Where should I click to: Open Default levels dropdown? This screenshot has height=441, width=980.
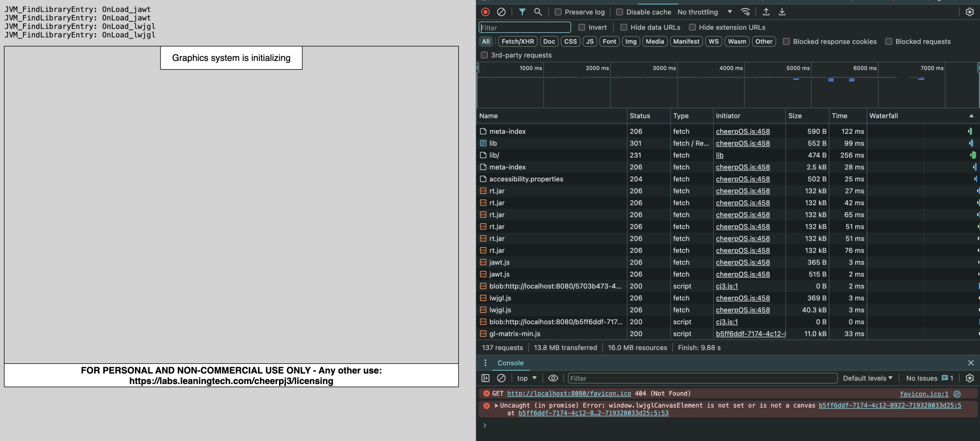point(867,378)
